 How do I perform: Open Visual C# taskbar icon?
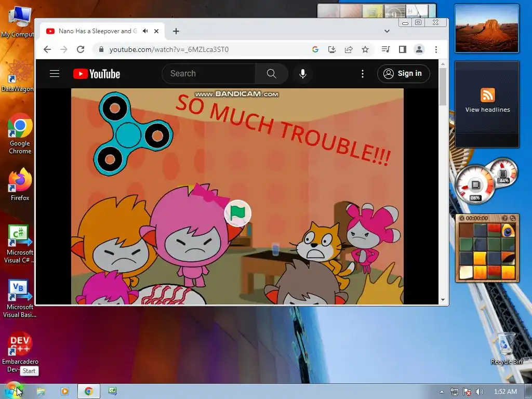[x=113, y=392]
